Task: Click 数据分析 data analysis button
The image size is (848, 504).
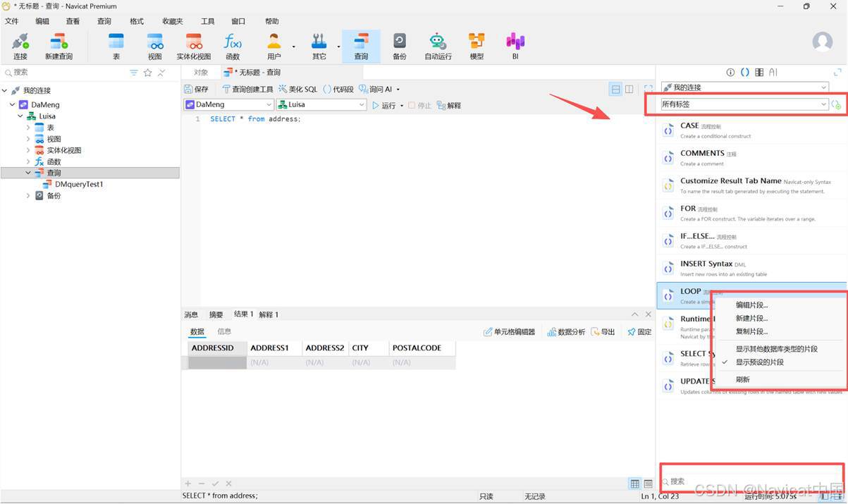Action: click(566, 331)
